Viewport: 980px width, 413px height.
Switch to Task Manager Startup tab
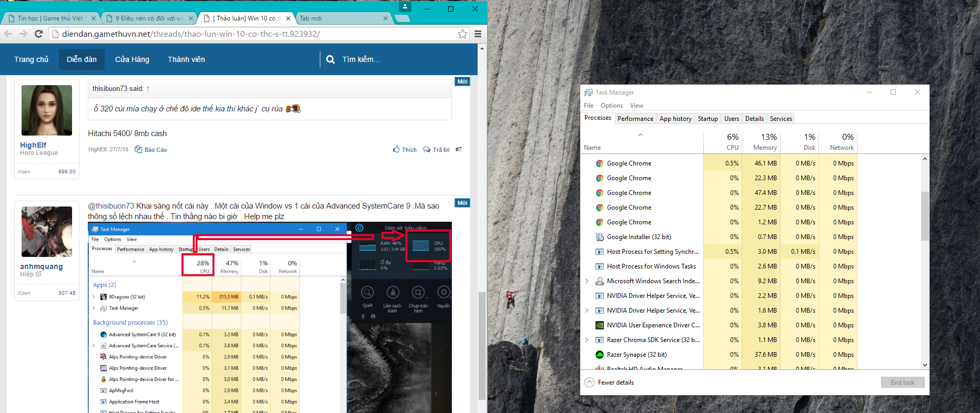708,119
